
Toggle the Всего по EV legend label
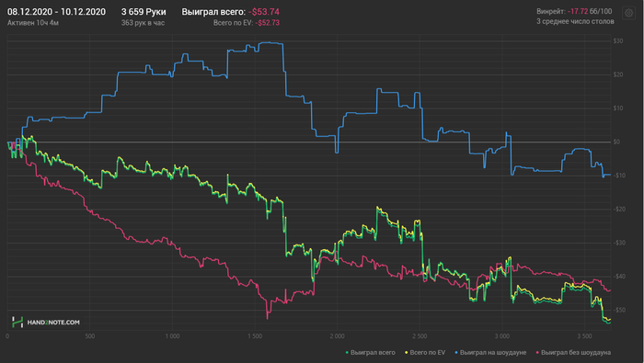[x=427, y=353]
